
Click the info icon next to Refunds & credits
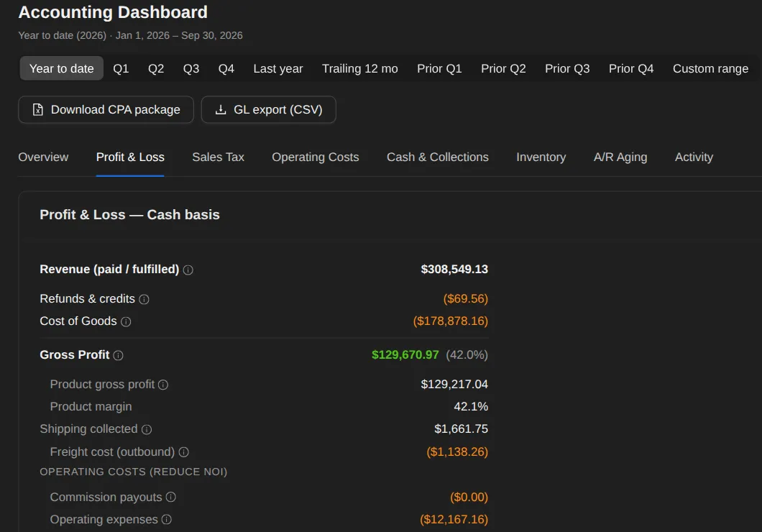coord(144,299)
